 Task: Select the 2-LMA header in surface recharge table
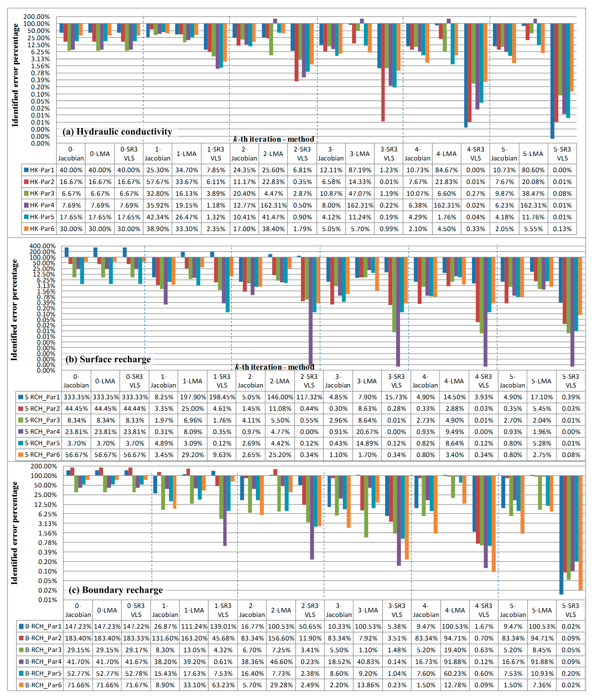[x=280, y=381]
